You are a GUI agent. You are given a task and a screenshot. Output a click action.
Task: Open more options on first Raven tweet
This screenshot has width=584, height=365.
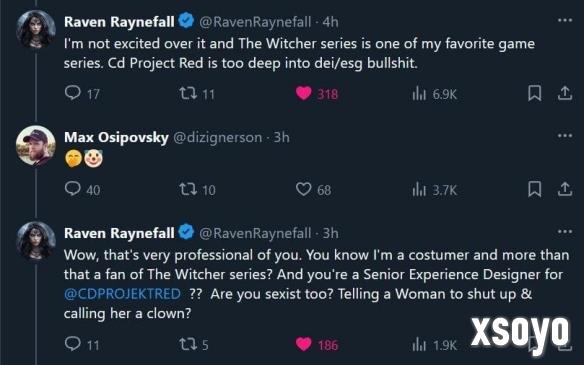565,20
